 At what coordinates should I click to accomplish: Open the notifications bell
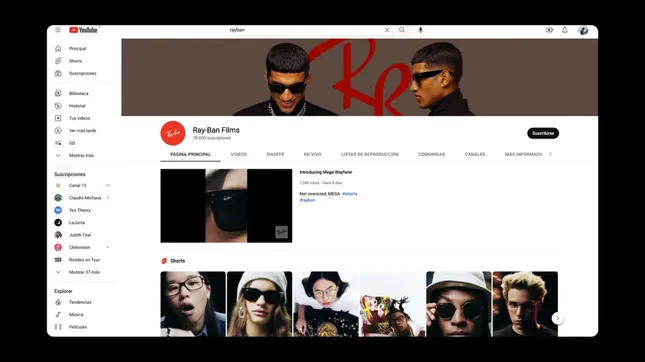(x=565, y=30)
